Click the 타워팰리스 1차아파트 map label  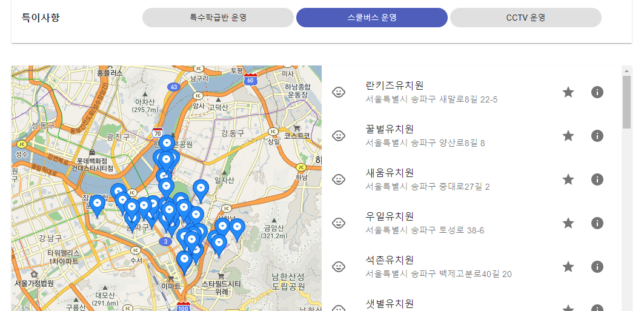(x=64, y=257)
